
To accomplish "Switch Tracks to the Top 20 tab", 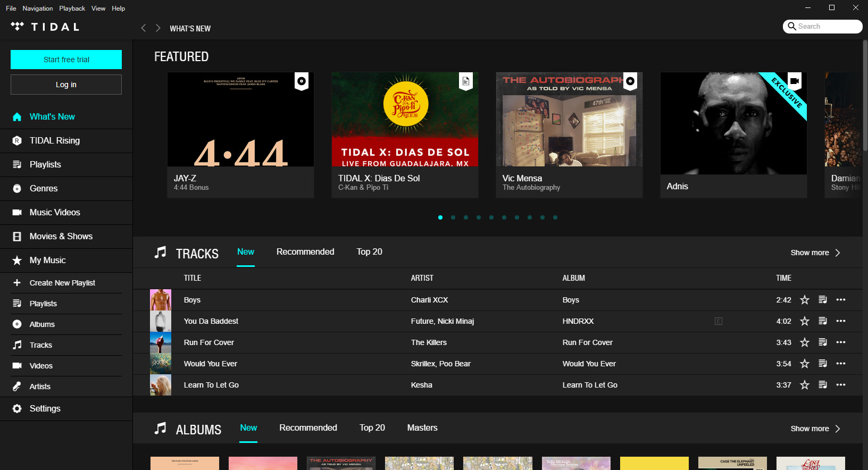I will coord(370,252).
